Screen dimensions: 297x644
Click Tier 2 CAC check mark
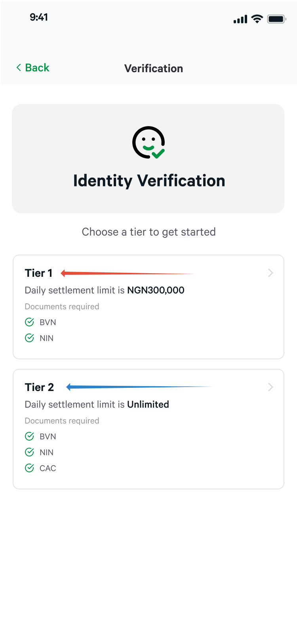(29, 468)
